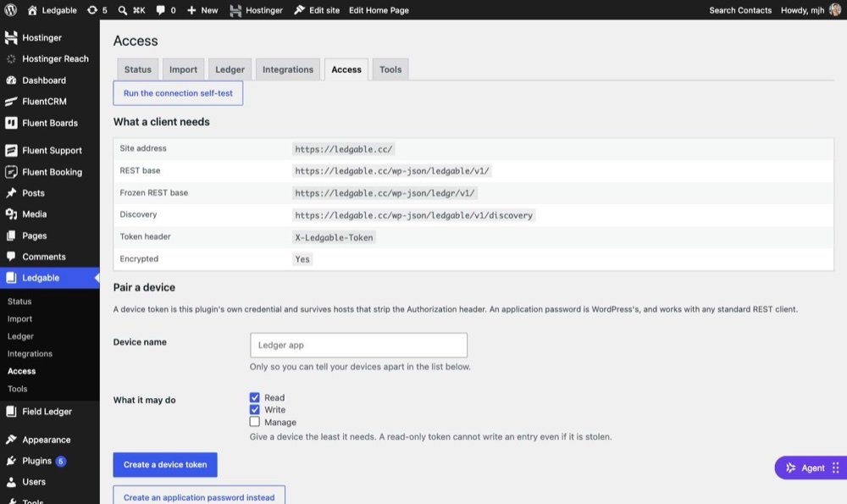The width and height of the screenshot is (847, 504).
Task: Click Create an application password instead
Action: point(199,496)
